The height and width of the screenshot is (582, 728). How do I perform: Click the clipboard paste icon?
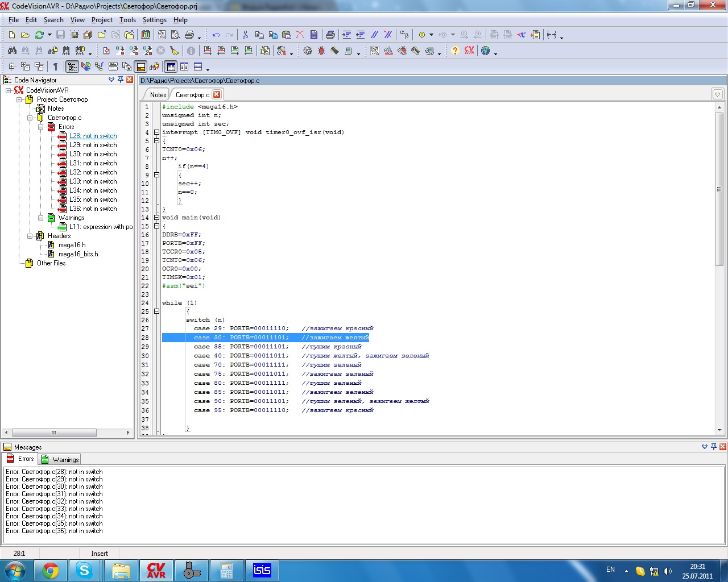(x=287, y=35)
